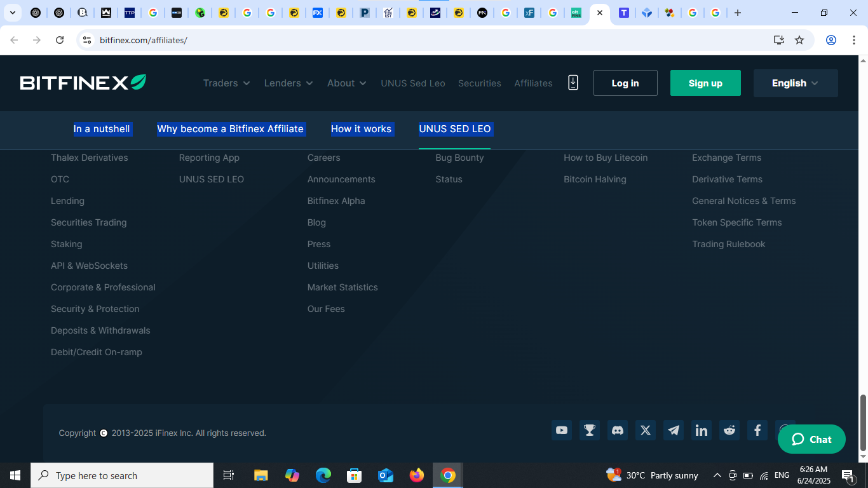Open the Bitcoin Halving footer link
The image size is (868, 488).
(595, 179)
